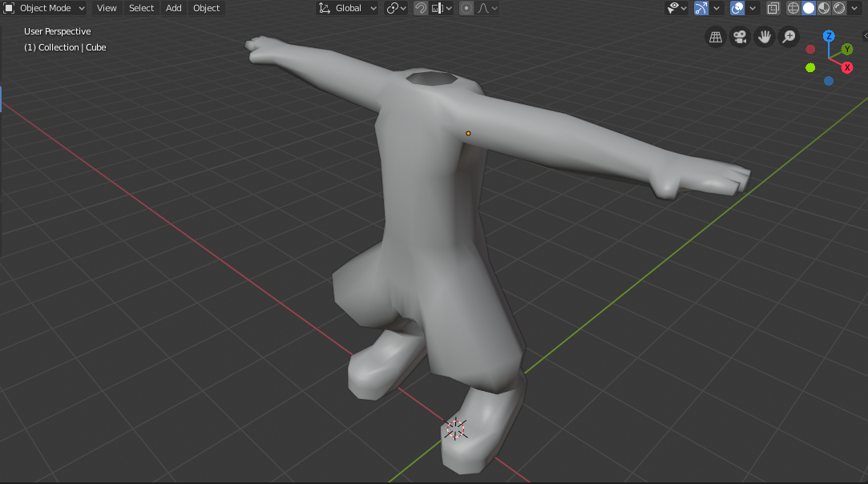The height and width of the screenshot is (484, 868).
Task: Click the red X axis on the gizmo
Action: (x=847, y=67)
